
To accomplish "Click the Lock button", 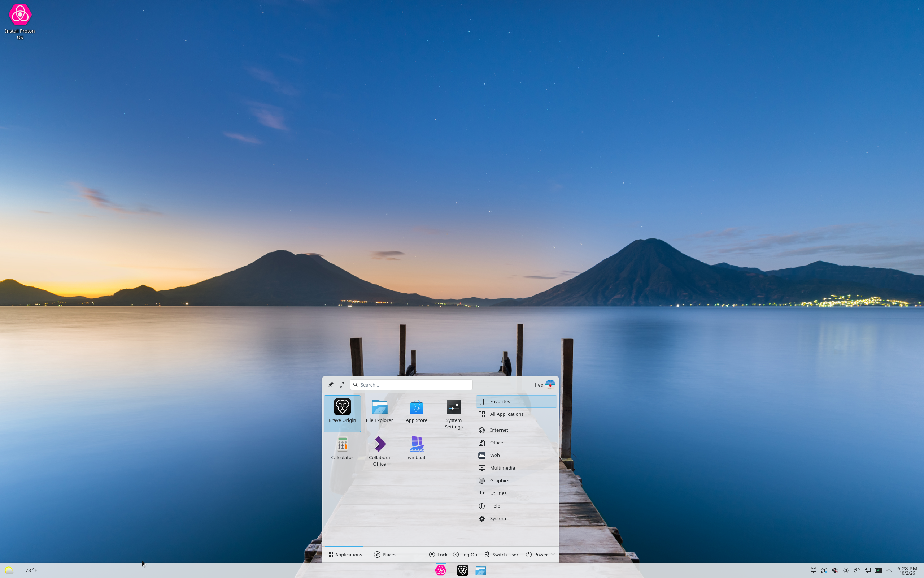I will 438,554.
